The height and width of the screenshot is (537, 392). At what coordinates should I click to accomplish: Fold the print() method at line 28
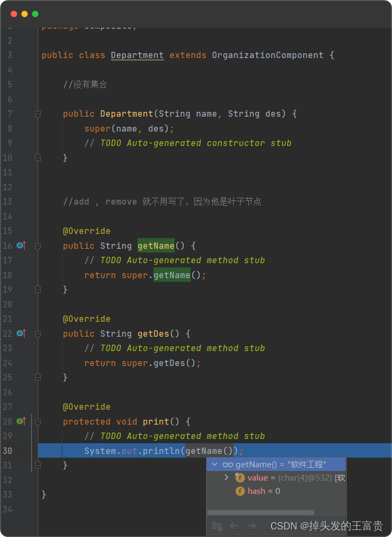coord(38,422)
